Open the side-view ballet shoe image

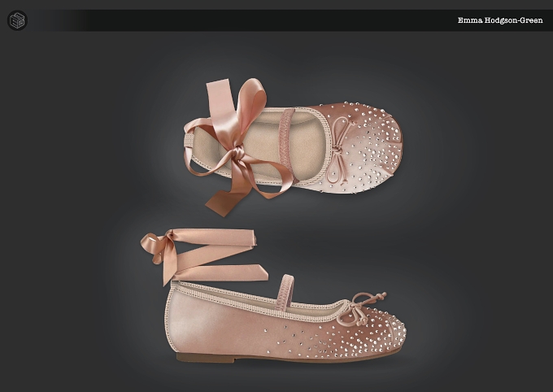click(273, 296)
